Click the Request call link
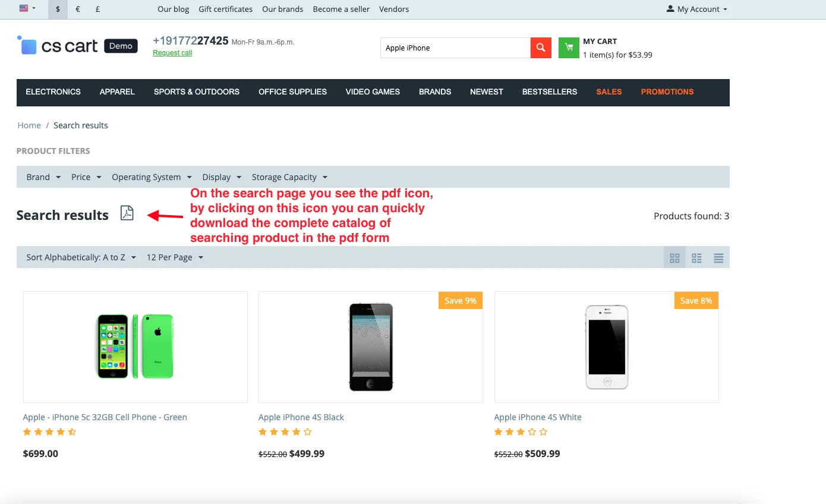Viewport: 826px width, 504px height. [172, 53]
